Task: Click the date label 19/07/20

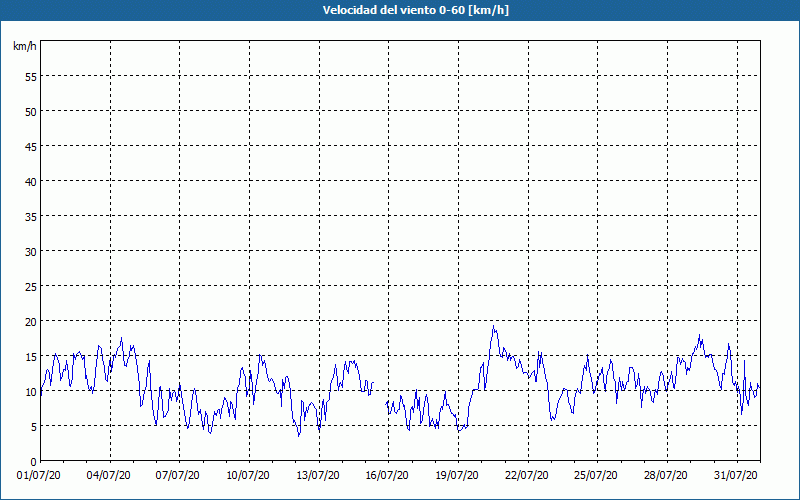Action: tap(457, 476)
